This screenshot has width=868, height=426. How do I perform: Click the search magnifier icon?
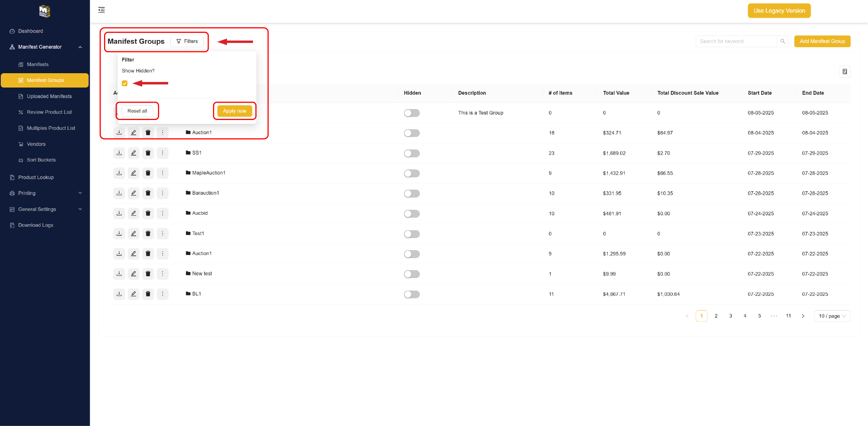pos(783,41)
